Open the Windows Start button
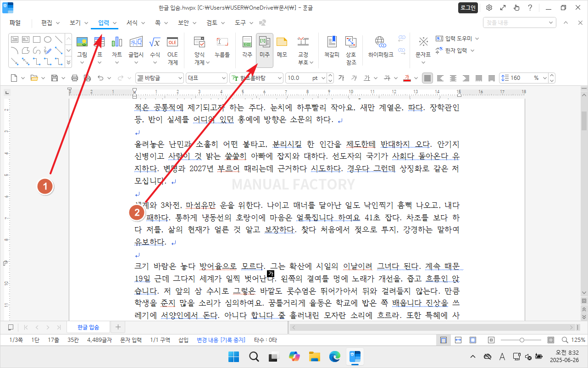 pos(233,356)
